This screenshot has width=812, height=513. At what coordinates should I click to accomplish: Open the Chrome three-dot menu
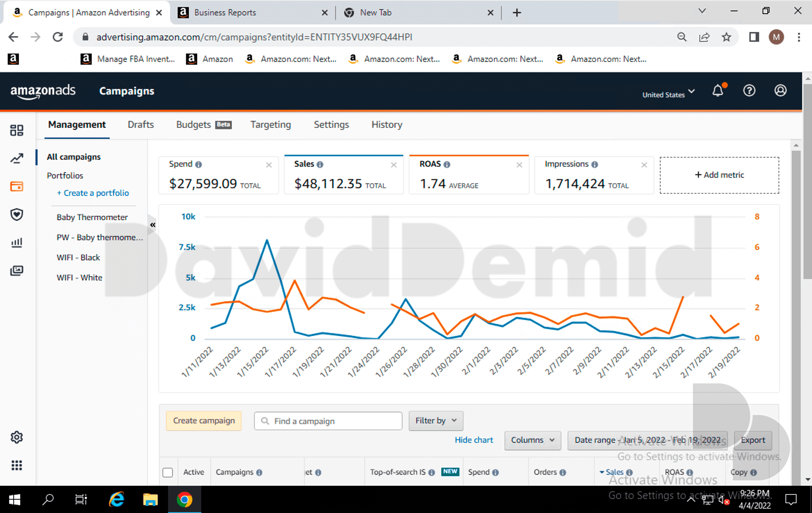click(x=799, y=37)
